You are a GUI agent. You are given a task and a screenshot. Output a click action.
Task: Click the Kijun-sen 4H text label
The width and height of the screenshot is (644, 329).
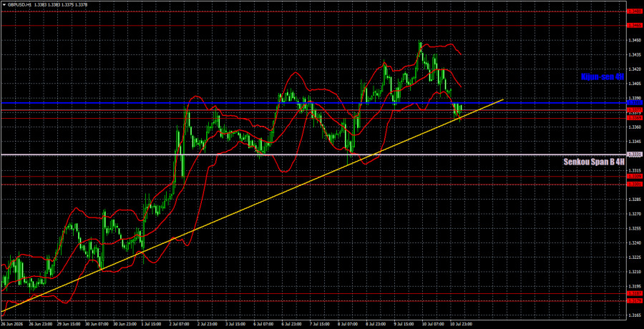click(602, 77)
